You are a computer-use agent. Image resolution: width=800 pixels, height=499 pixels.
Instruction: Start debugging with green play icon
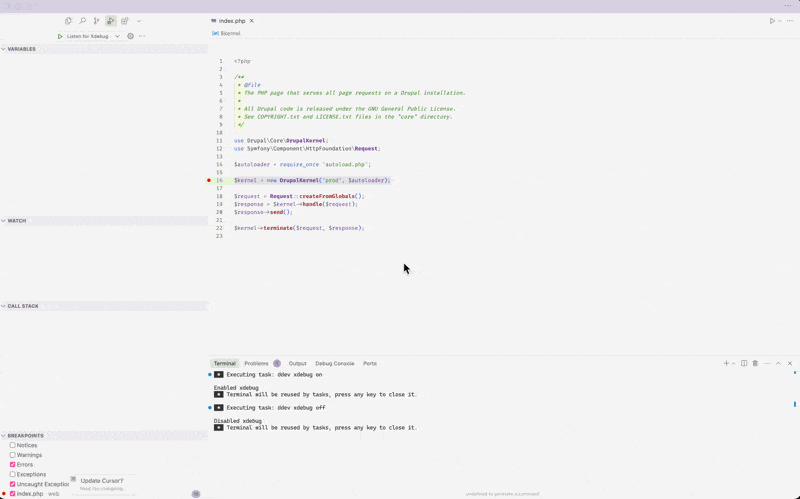60,36
